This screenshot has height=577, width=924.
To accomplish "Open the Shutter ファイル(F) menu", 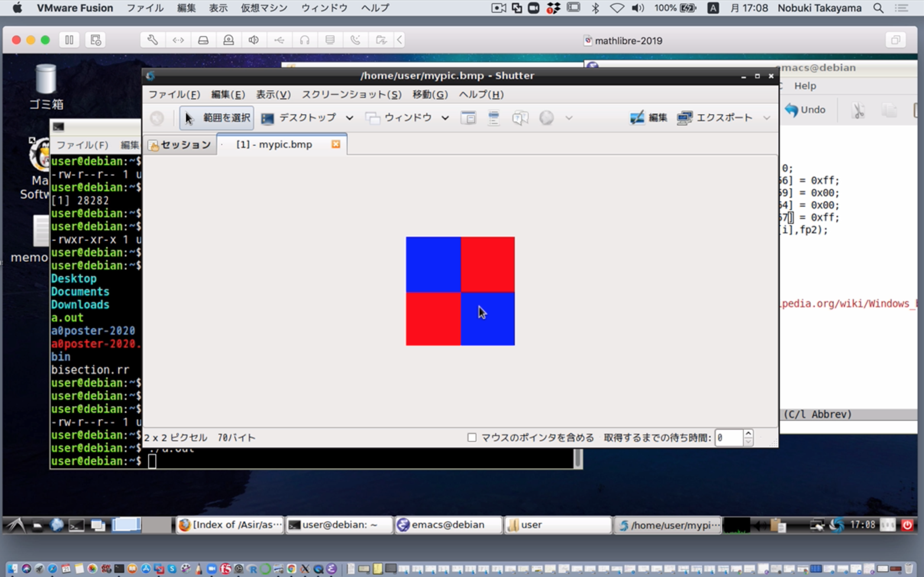I will (174, 95).
